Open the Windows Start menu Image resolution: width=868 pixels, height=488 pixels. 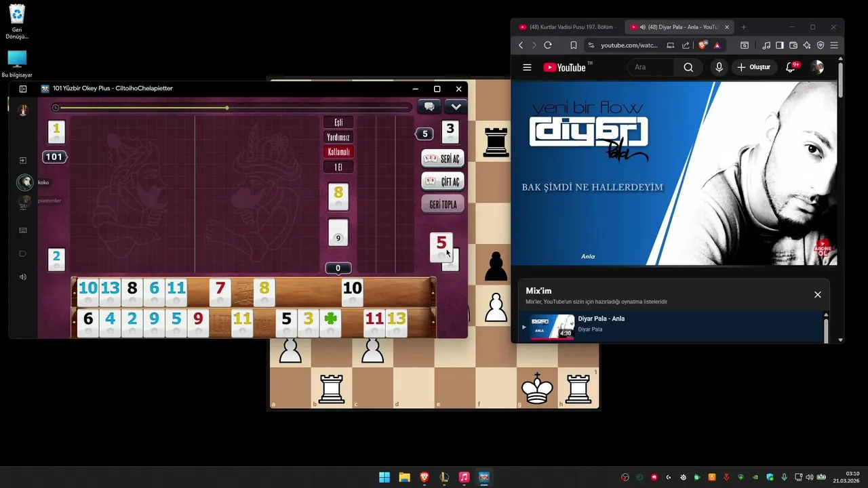coord(384,477)
